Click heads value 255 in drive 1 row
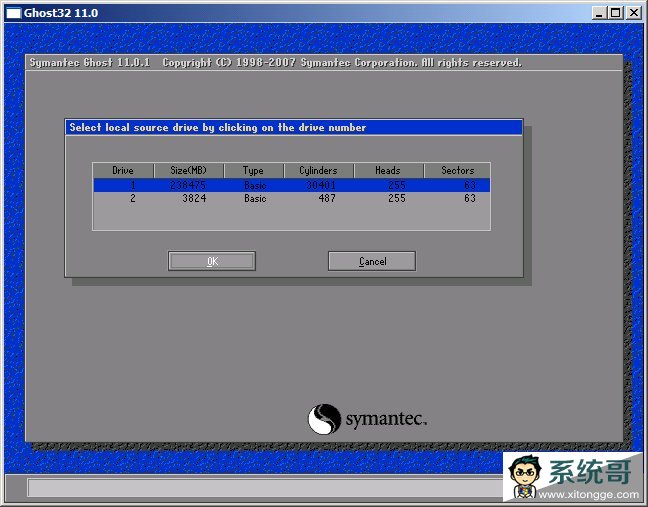The height and width of the screenshot is (507, 648). [397, 185]
